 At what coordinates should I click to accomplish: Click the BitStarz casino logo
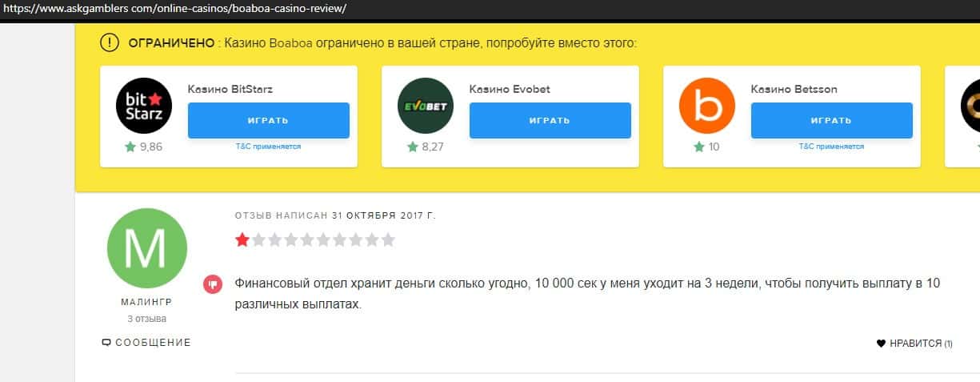[x=144, y=105]
